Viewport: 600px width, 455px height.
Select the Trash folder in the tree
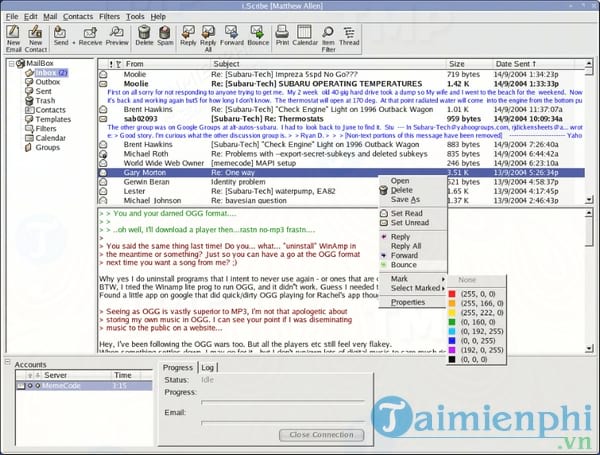46,101
